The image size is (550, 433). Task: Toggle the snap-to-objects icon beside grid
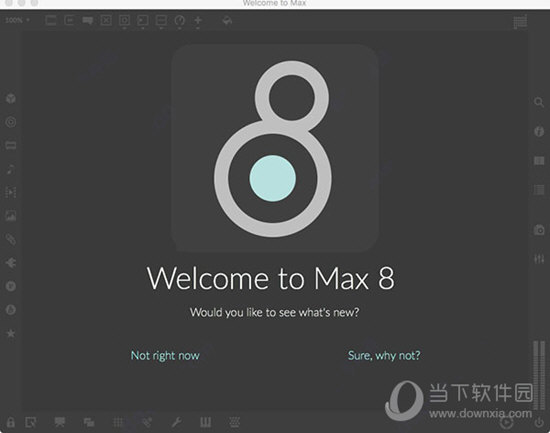[147, 422]
